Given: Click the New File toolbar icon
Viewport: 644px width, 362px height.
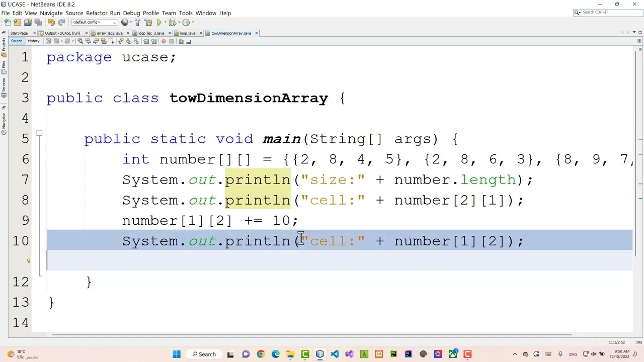Looking at the screenshot, I should [x=7, y=22].
